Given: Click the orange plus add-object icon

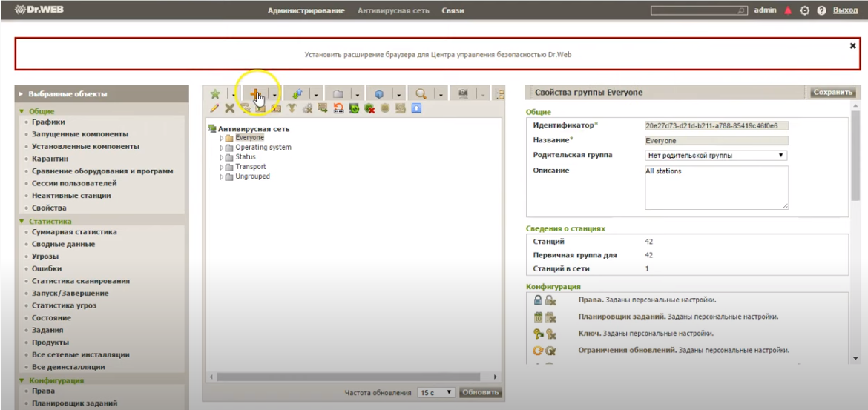Looking at the screenshot, I should click(x=256, y=94).
